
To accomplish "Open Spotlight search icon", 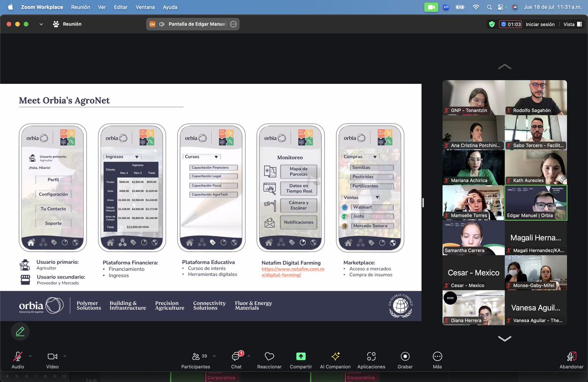I will (489, 7).
